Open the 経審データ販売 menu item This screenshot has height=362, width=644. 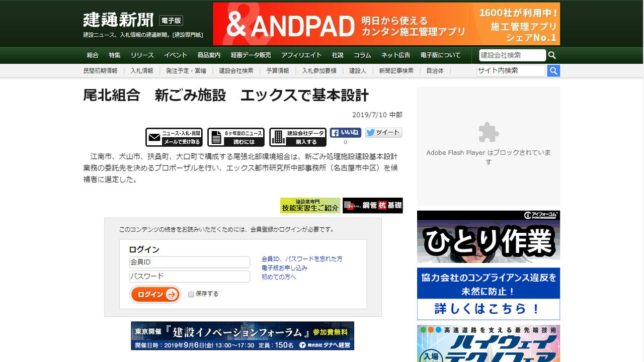point(251,55)
